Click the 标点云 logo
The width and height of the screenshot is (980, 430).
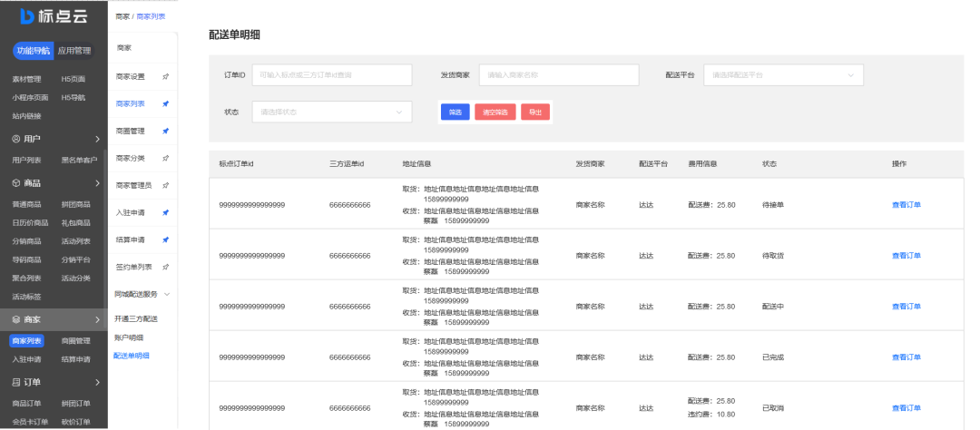[x=54, y=17]
